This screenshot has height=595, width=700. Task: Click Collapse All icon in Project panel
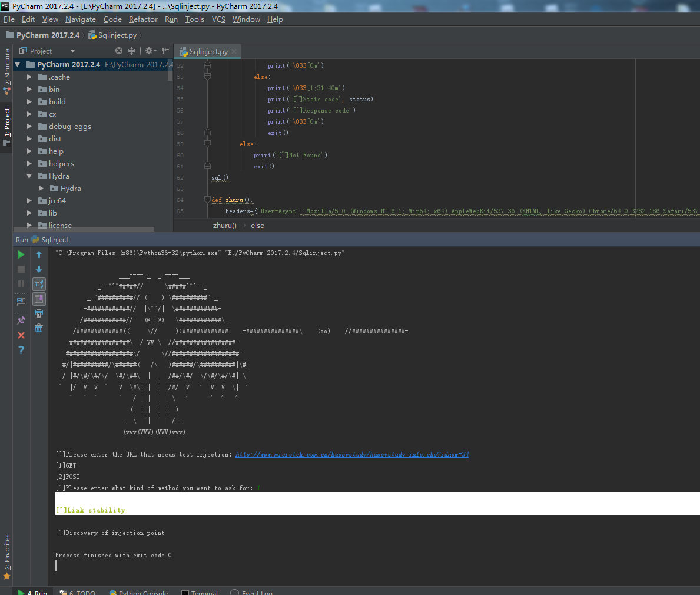point(131,51)
